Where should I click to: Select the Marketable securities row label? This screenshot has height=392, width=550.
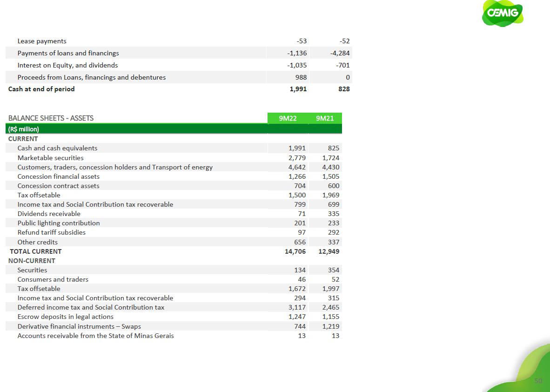[50, 158]
